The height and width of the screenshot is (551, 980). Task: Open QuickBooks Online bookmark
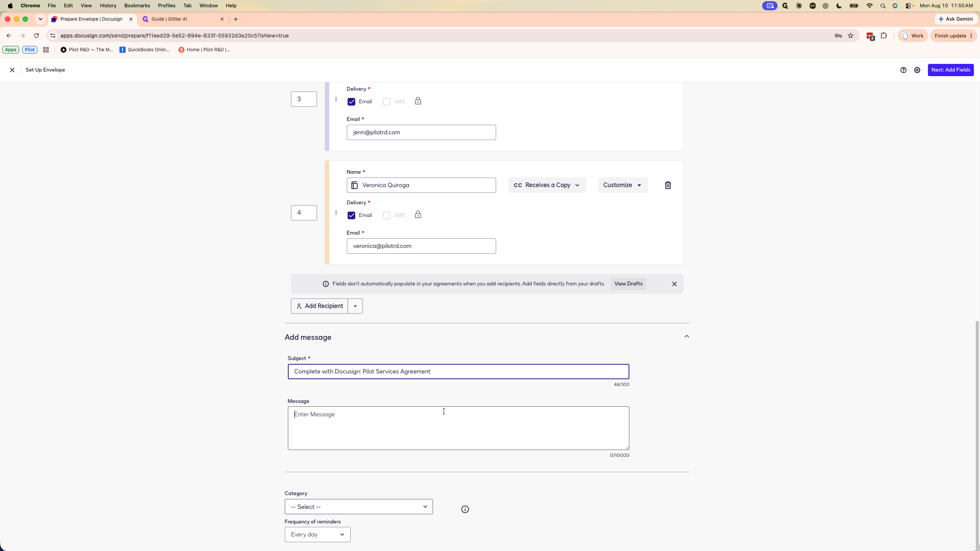click(145, 50)
